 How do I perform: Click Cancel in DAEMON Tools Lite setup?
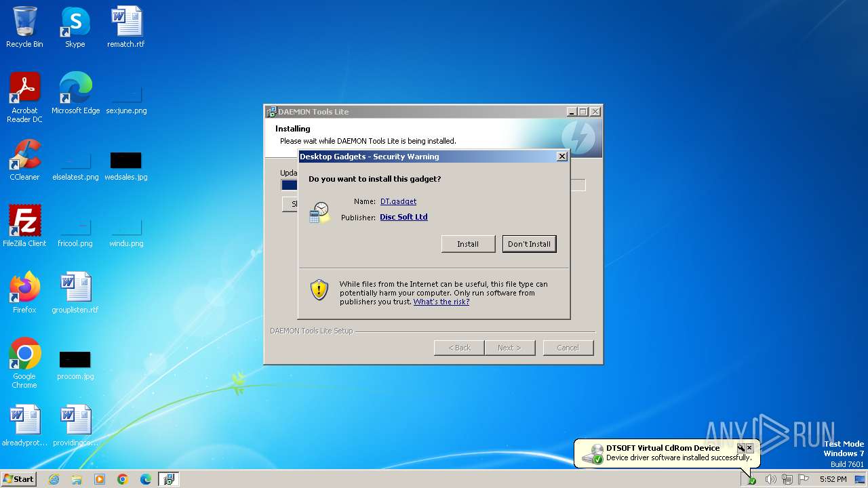568,348
